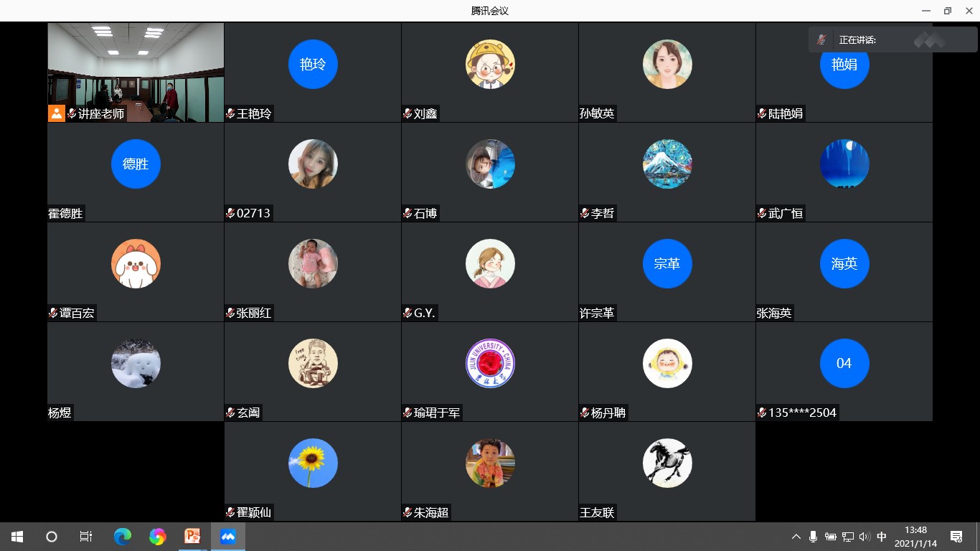Click the muted mic icon next to 刘鑫
980x551 pixels.
pyautogui.click(x=407, y=113)
